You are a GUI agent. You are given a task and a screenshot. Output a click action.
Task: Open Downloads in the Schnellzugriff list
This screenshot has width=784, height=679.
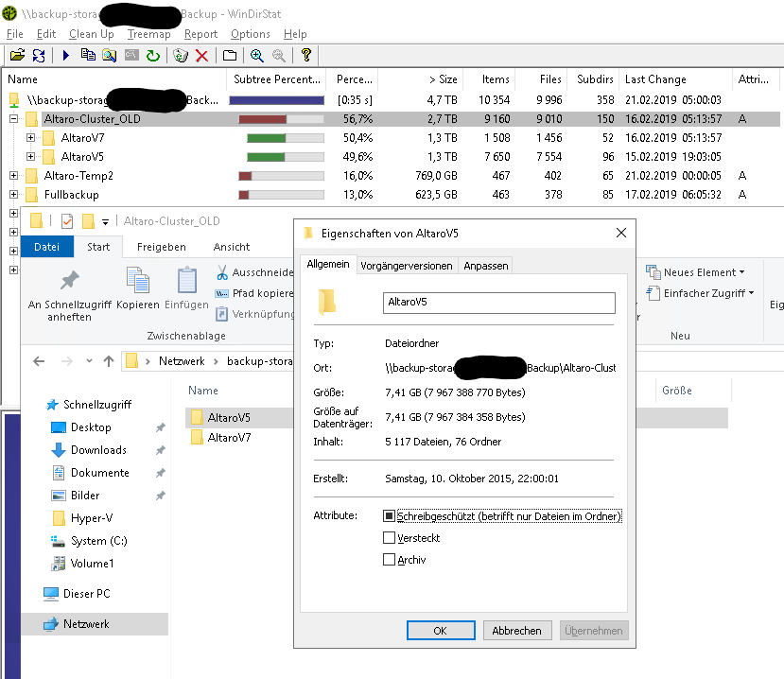click(x=98, y=450)
